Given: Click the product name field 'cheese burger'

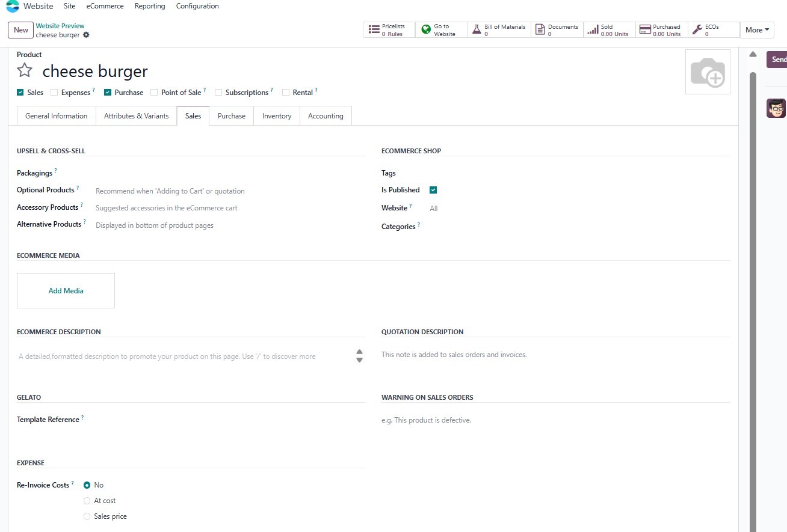Looking at the screenshot, I should tap(95, 71).
